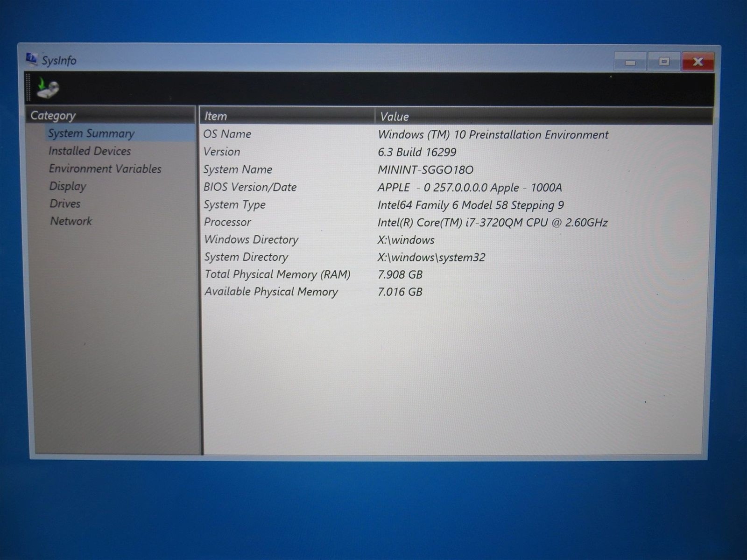The width and height of the screenshot is (747, 560).
Task: Maximize the SysInfo window
Action: [x=664, y=62]
